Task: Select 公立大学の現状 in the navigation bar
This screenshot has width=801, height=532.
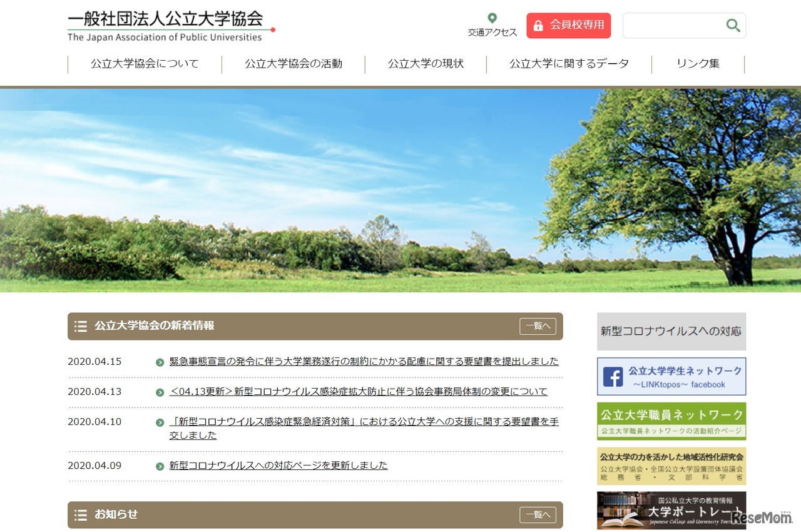Action: (425, 63)
